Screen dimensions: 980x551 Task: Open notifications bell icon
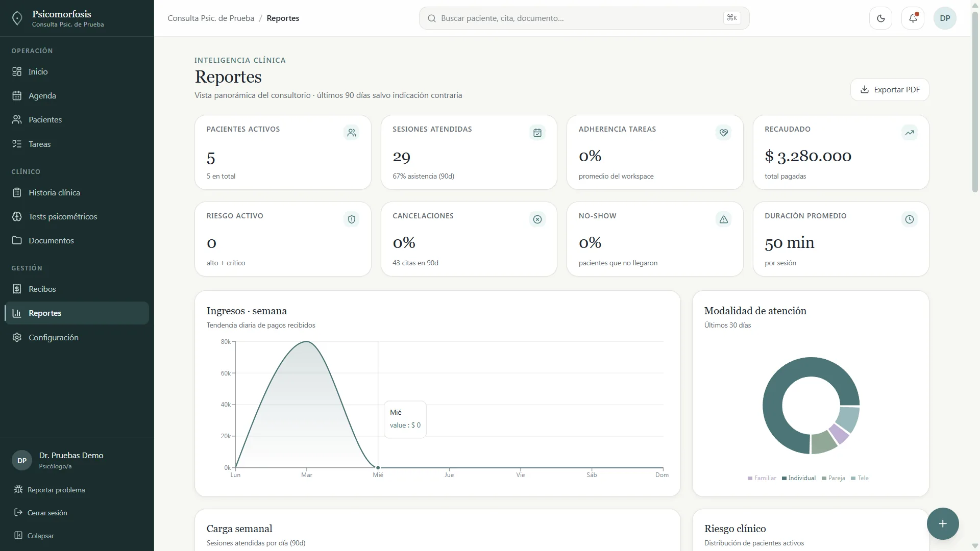tap(913, 18)
